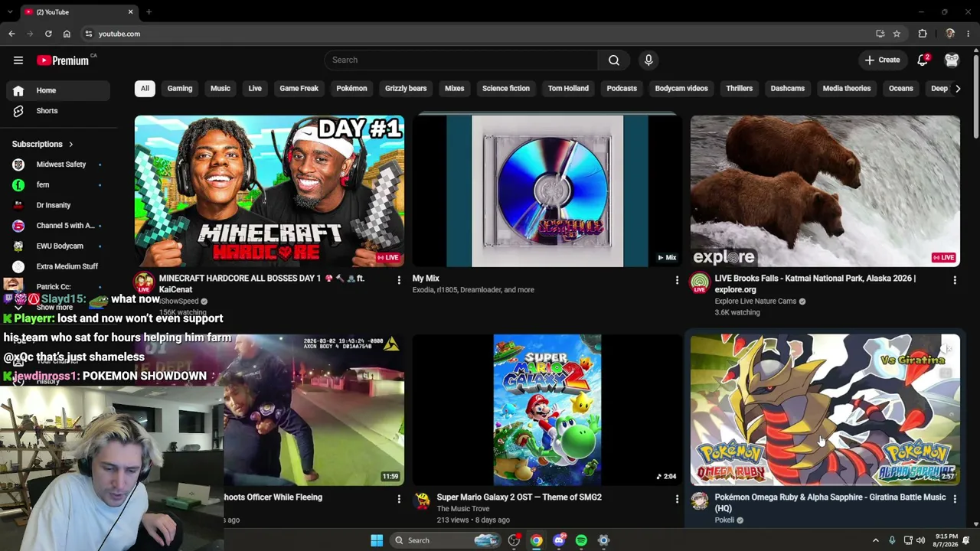Open The Music Trove channel link
The height and width of the screenshot is (551, 980).
point(463,509)
